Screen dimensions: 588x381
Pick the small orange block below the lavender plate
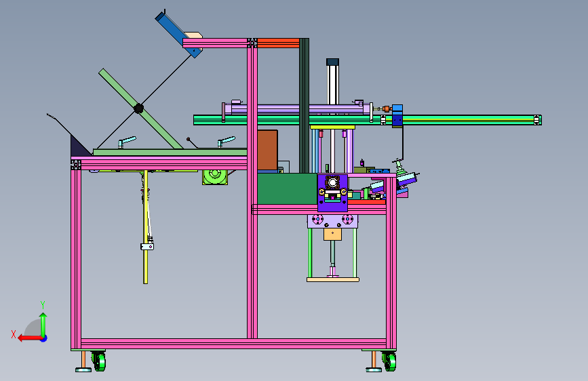(332, 235)
